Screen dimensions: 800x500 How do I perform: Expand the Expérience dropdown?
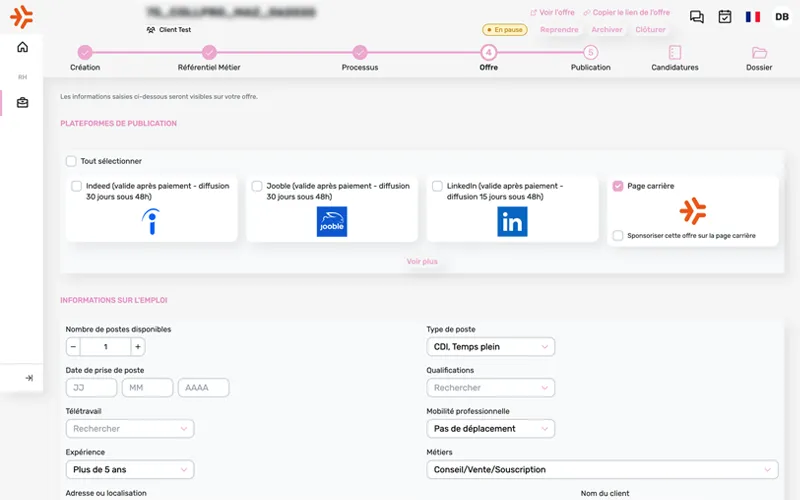pos(130,469)
